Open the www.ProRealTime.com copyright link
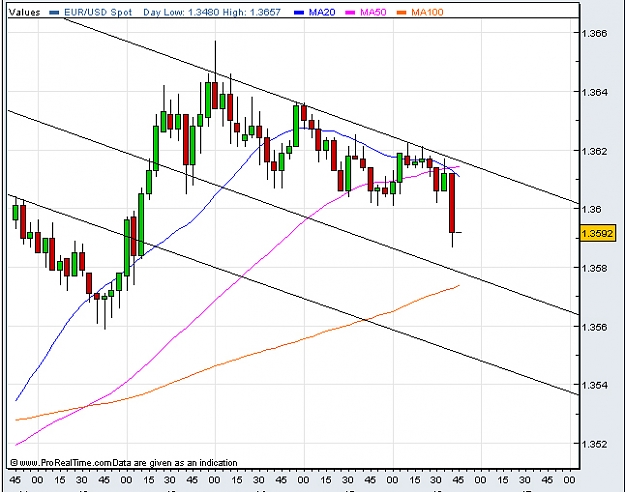The height and width of the screenshot is (492, 625). [x=61, y=463]
